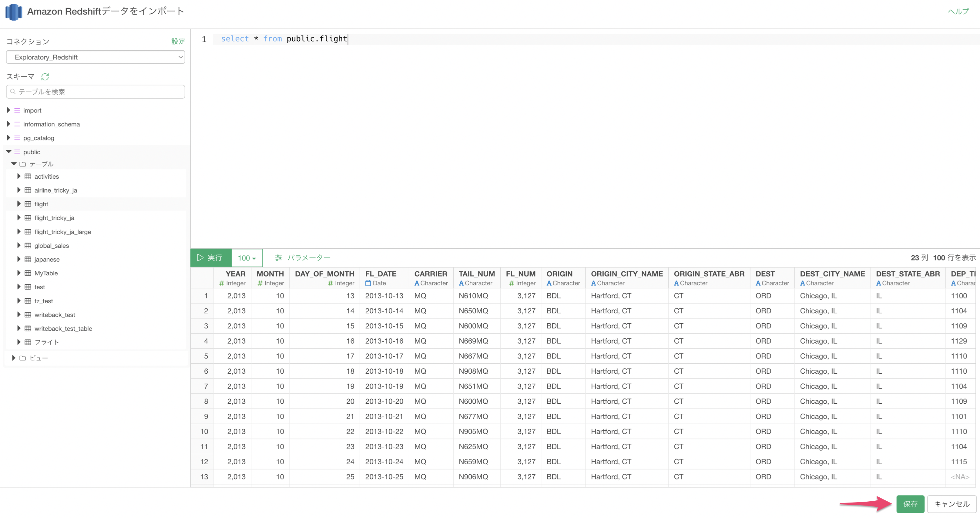Click the DEST_STATE_ABR column header
Screen dimensions: 980x518
pos(908,278)
